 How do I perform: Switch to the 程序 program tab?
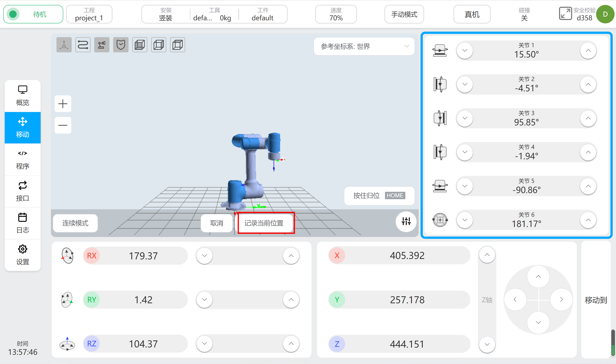pos(23,159)
